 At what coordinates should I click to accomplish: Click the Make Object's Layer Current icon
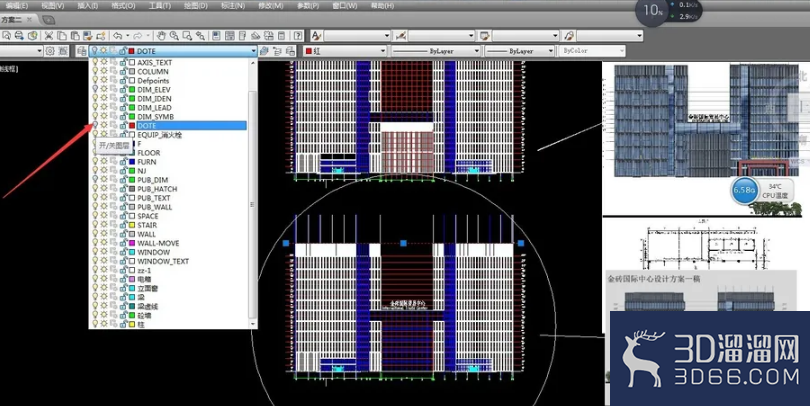(x=264, y=51)
